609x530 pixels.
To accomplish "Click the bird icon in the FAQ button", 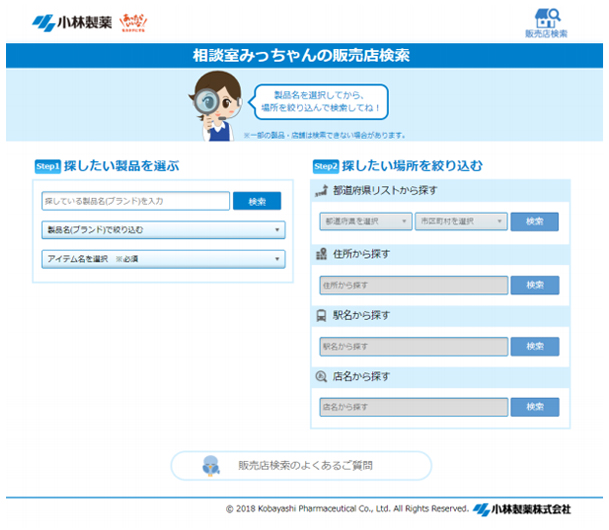I will tap(211, 466).
